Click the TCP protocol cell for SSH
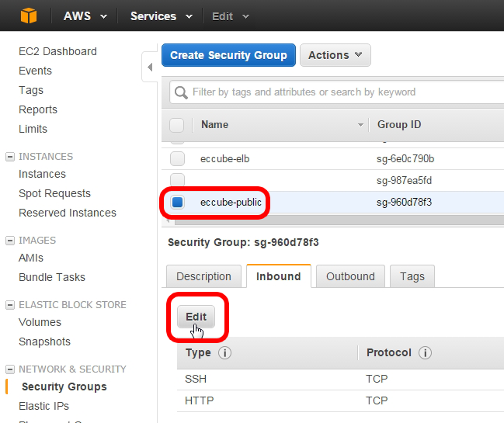This screenshot has width=504, height=423. click(377, 379)
